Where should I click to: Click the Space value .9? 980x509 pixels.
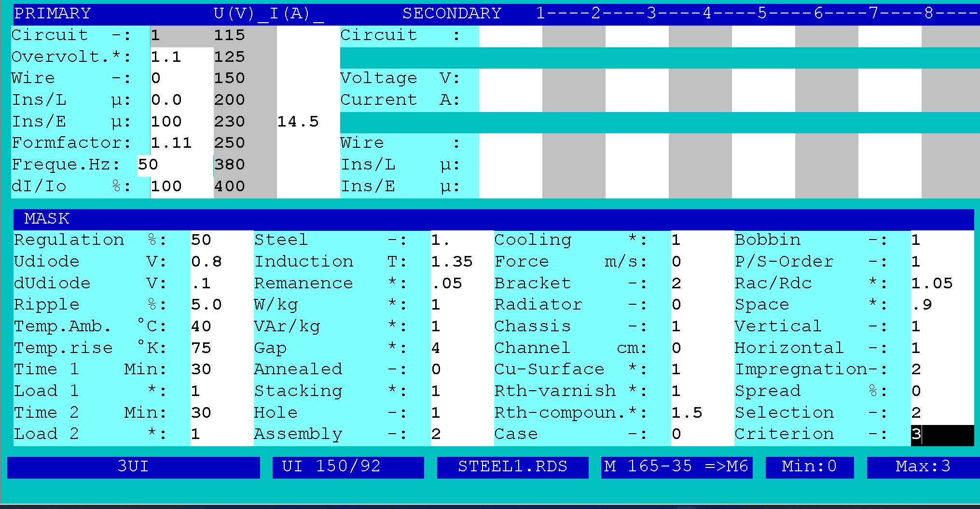click(x=942, y=305)
